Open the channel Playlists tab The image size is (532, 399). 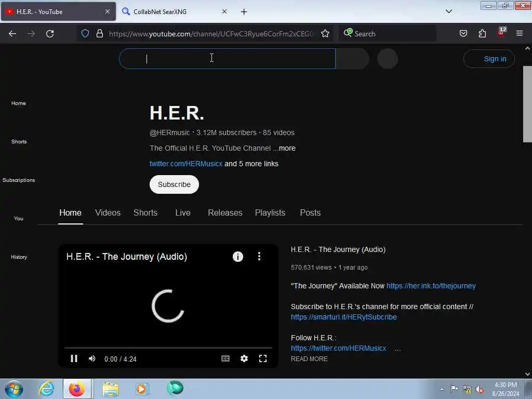pyautogui.click(x=270, y=212)
